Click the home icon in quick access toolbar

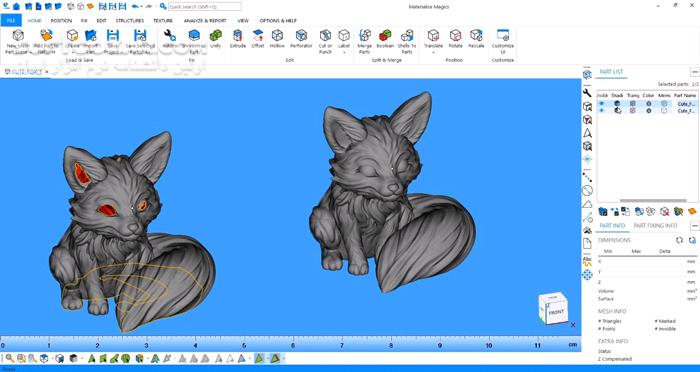(x=17, y=6)
